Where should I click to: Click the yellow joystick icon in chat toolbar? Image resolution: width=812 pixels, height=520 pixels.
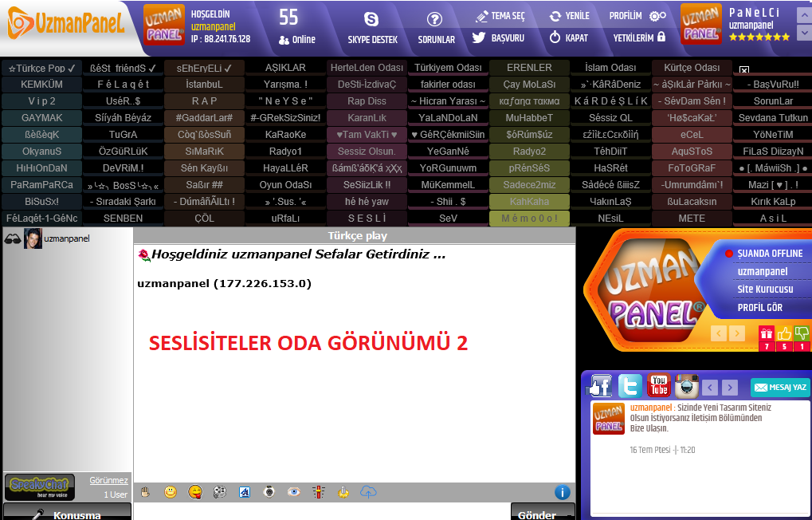tap(343, 492)
